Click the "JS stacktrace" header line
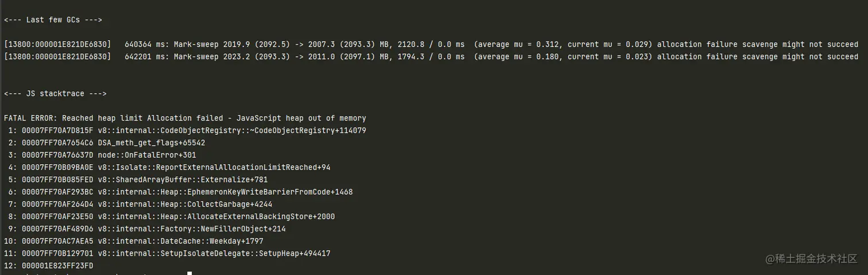Viewport: 868px width, 275px height. pyautogui.click(x=55, y=94)
